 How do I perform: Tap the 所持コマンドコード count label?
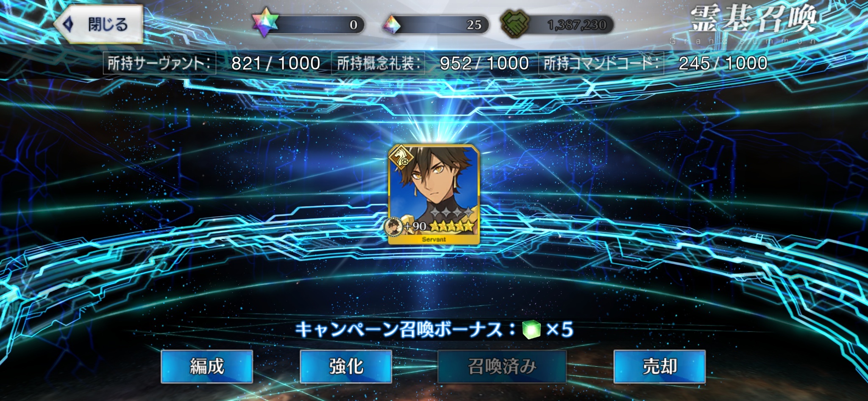601,63
